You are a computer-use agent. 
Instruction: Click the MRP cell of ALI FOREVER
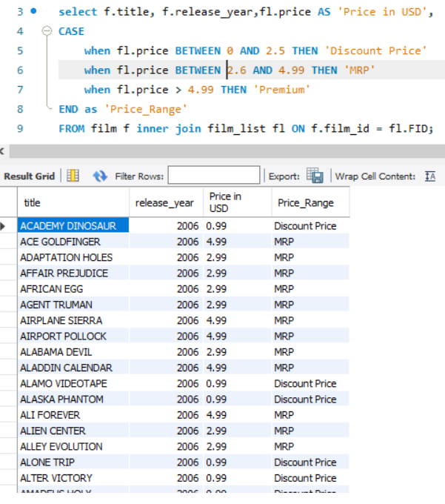pyautogui.click(x=311, y=414)
